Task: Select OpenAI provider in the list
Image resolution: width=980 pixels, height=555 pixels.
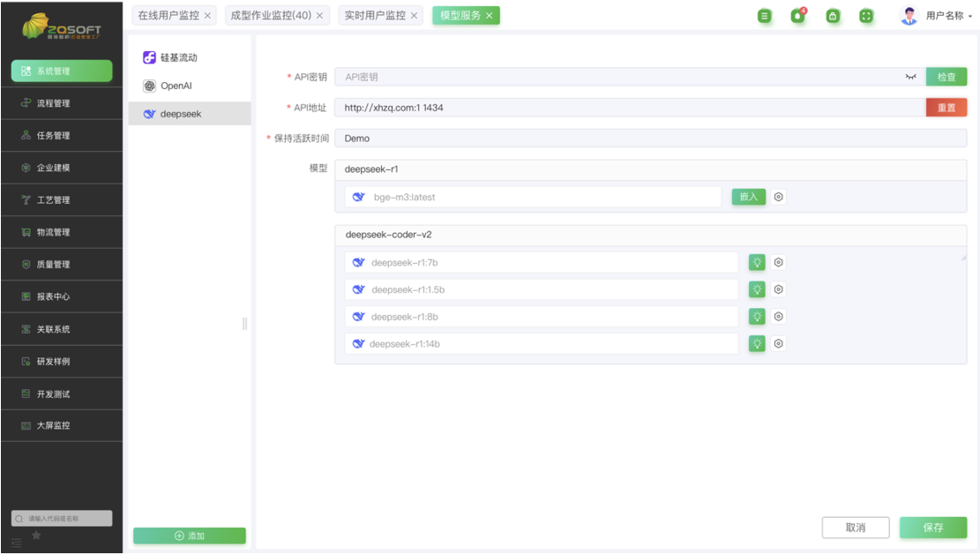Action: tap(190, 86)
